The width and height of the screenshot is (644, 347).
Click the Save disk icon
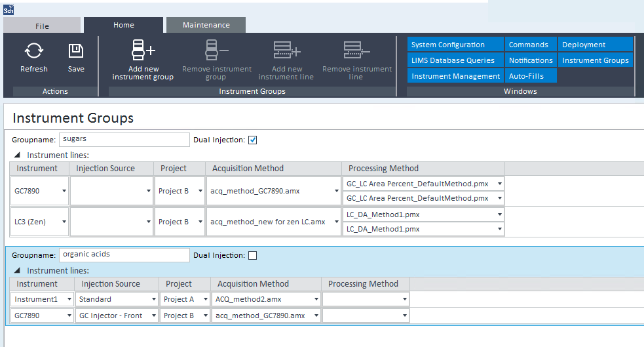click(x=76, y=51)
